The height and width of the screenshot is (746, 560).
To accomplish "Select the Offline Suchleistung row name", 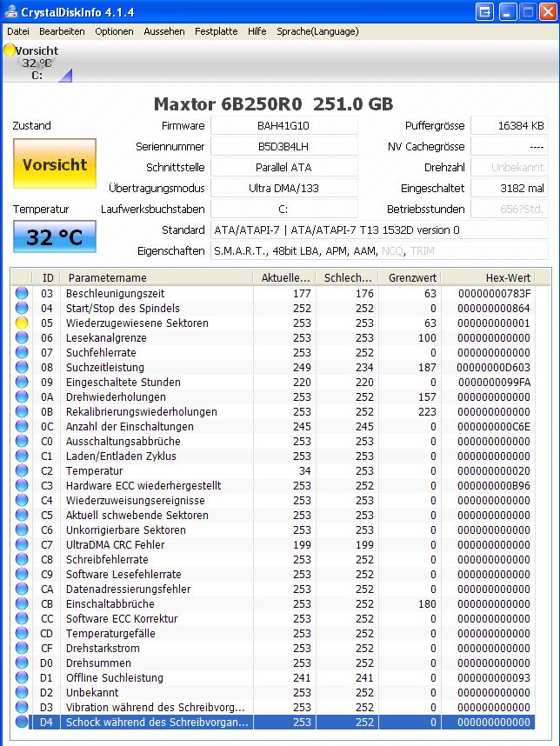I will (115, 677).
